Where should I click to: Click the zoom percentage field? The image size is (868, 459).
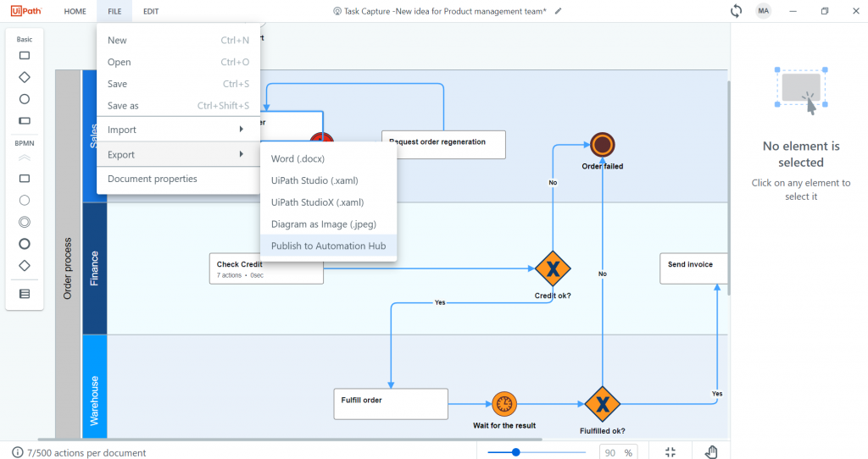coord(618,452)
